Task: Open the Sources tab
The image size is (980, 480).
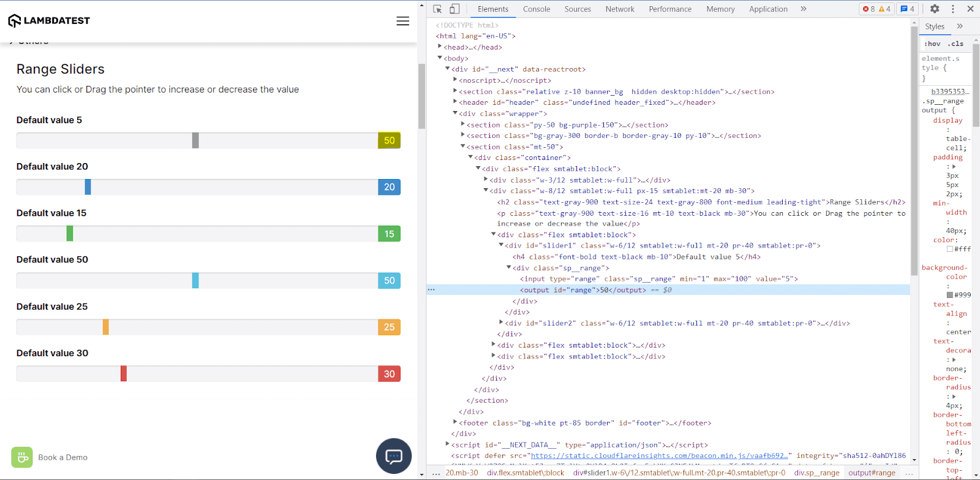Action: pos(578,9)
